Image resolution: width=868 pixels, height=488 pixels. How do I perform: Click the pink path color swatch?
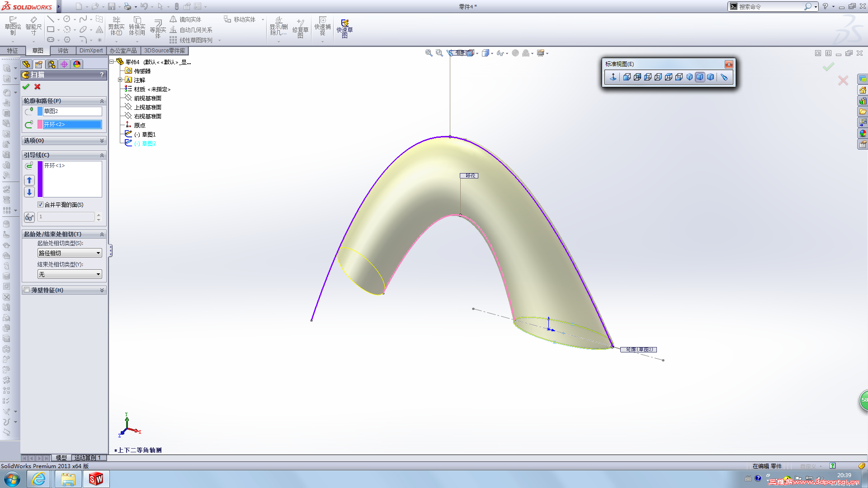pos(40,124)
